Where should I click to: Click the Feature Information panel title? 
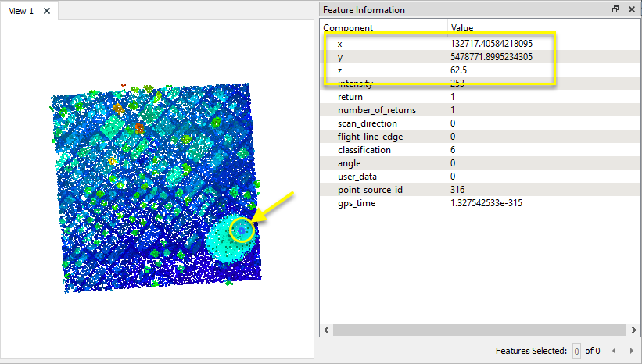pos(364,10)
